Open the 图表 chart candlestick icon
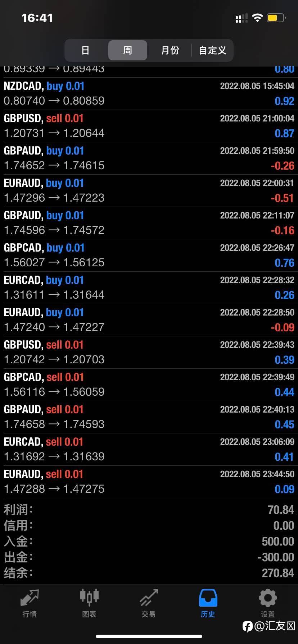Viewport: 298px width, 644px height. click(89, 597)
